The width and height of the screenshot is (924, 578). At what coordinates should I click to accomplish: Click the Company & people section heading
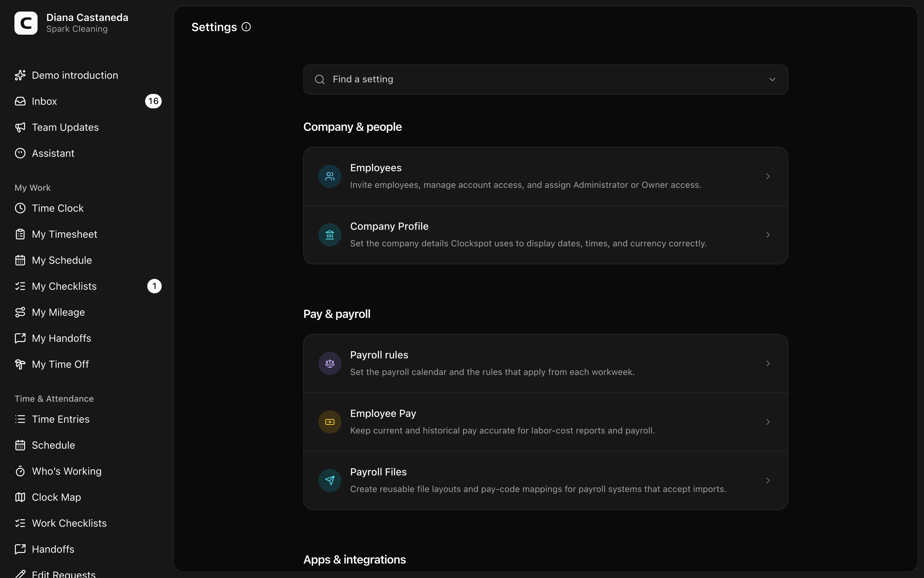[353, 127]
